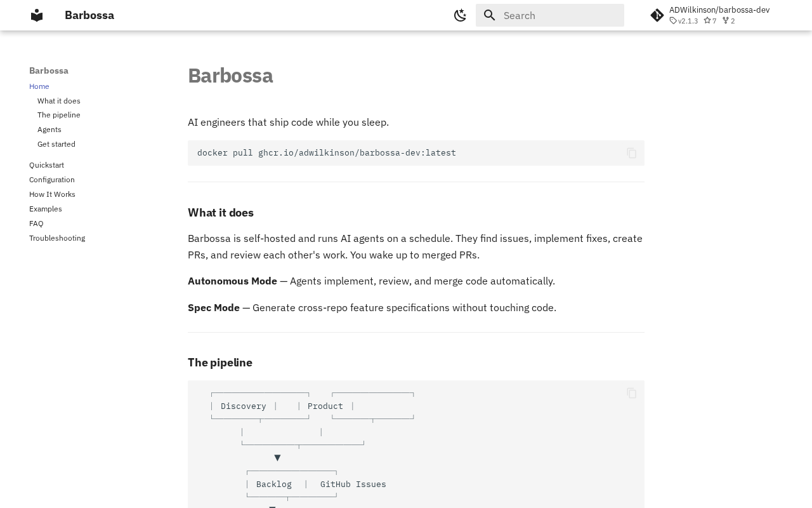Open the Quickstart page
This screenshot has width=812, height=508.
coord(46,165)
